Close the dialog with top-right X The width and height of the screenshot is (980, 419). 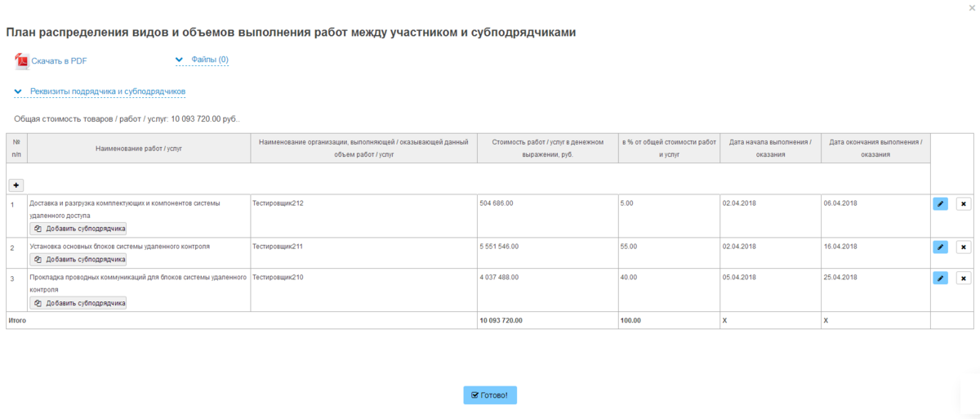pyautogui.click(x=970, y=7)
